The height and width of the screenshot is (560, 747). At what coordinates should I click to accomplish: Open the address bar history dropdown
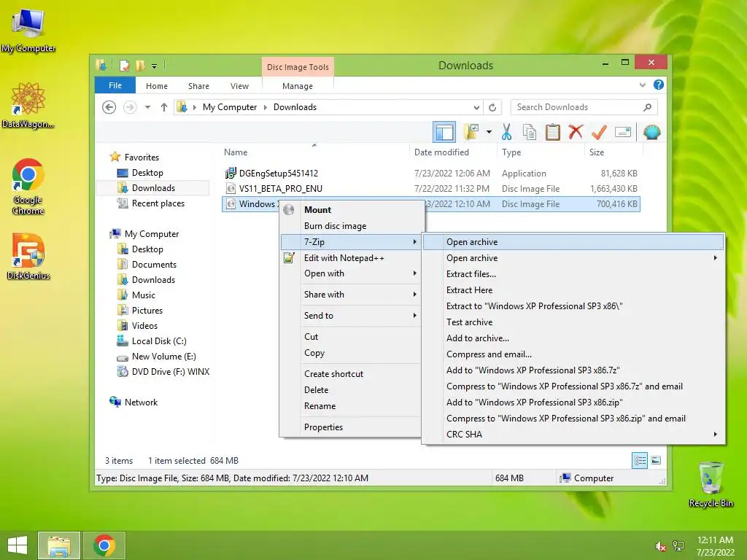pyautogui.click(x=476, y=108)
